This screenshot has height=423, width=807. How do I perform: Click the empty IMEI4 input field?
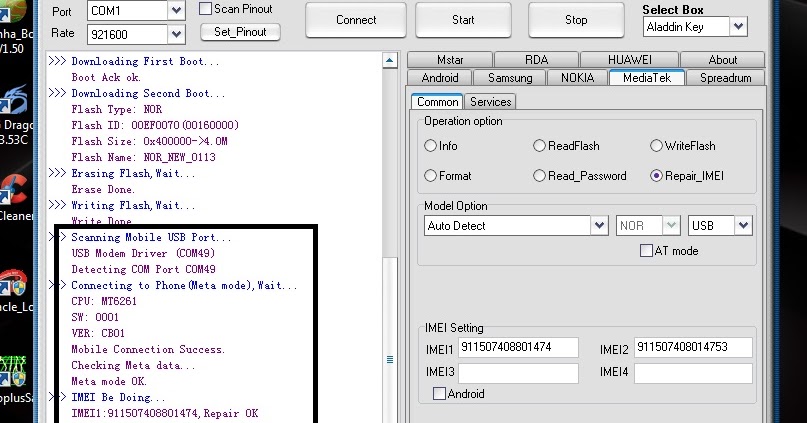(x=693, y=373)
